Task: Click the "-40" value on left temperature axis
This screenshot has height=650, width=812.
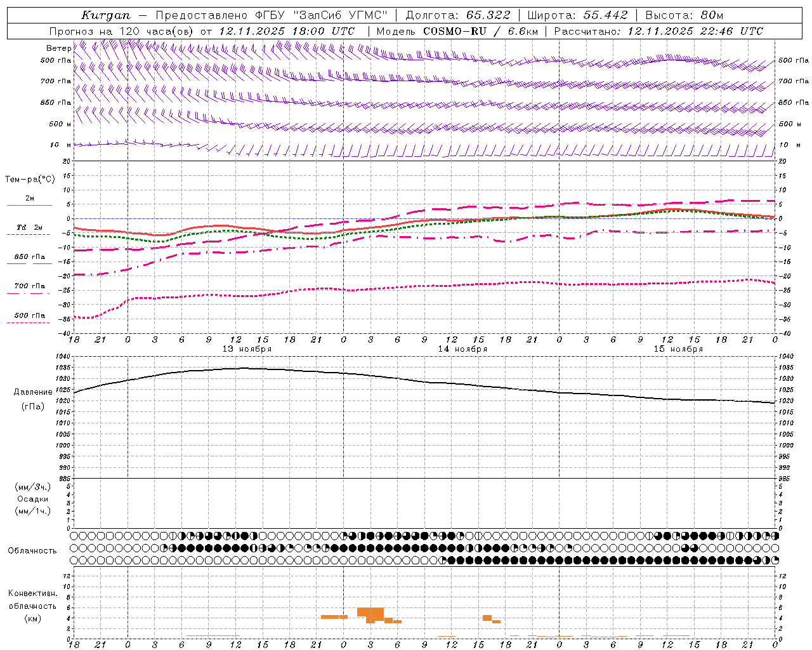Action: (65, 333)
